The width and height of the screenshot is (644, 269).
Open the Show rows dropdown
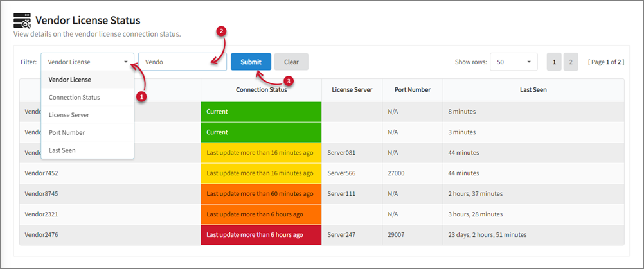514,62
